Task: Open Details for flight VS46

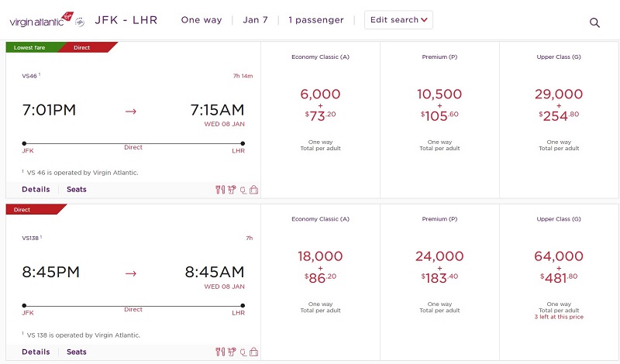Action: tap(36, 189)
